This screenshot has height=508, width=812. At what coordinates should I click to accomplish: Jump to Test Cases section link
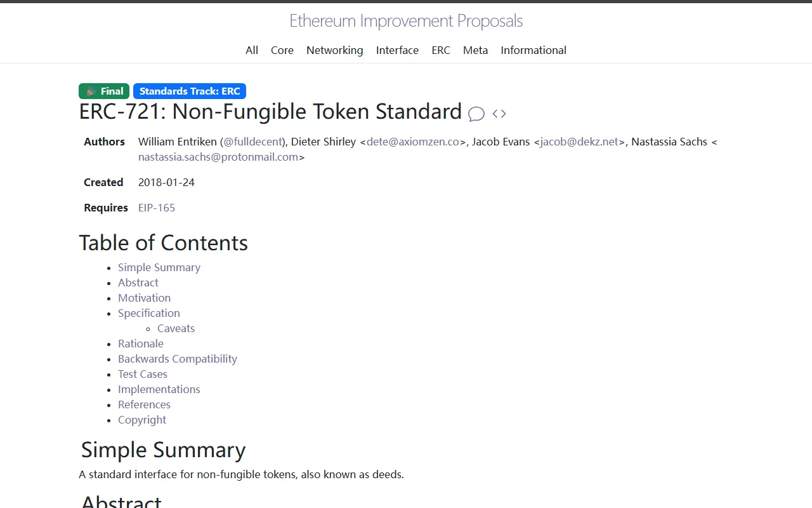point(143,374)
